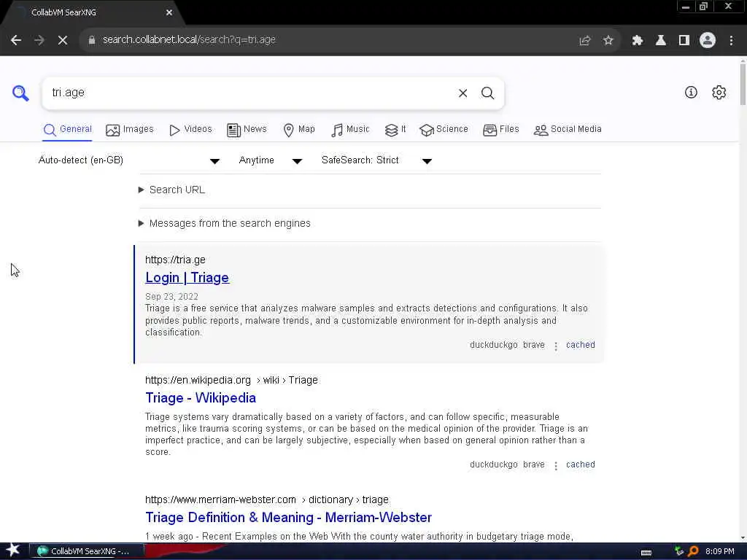This screenshot has width=747, height=560.
Task: Open cached version of Login | Triage result
Action: 580,345
